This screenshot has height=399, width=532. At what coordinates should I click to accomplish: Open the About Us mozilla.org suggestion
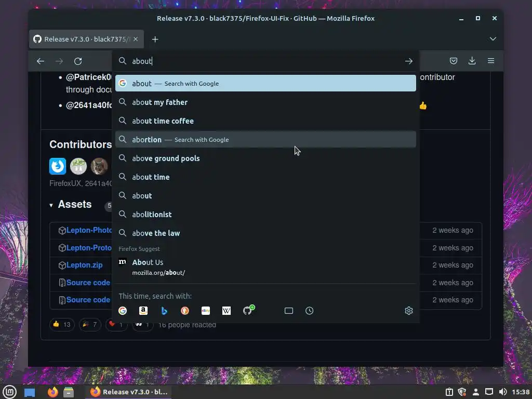(x=265, y=267)
